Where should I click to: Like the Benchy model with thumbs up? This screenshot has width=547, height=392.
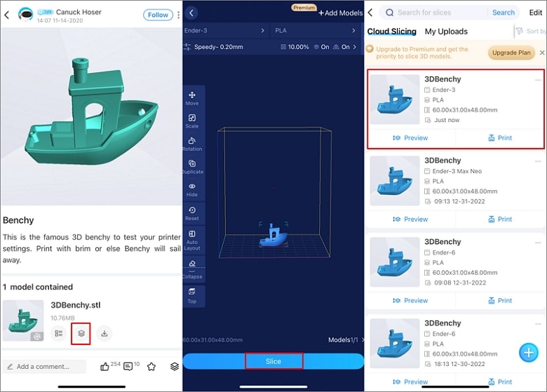pos(104,367)
